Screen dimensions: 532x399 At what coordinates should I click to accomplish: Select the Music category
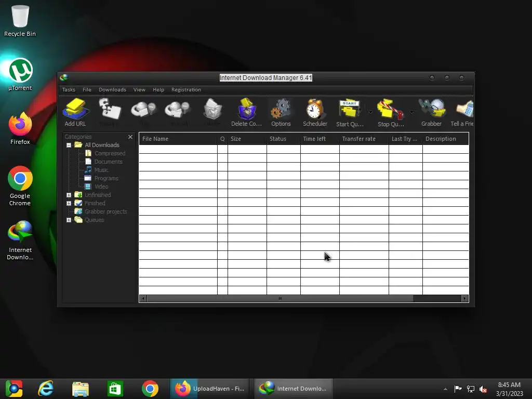pos(101,170)
